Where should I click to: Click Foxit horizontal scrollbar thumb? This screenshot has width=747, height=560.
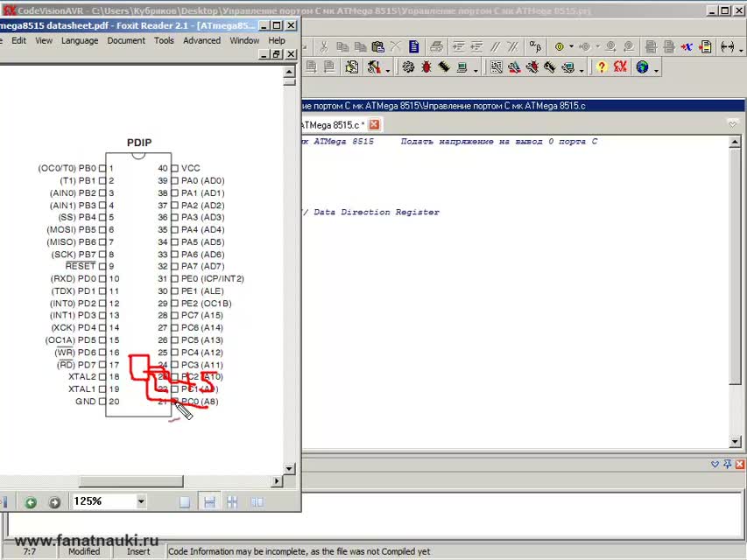tap(130, 481)
